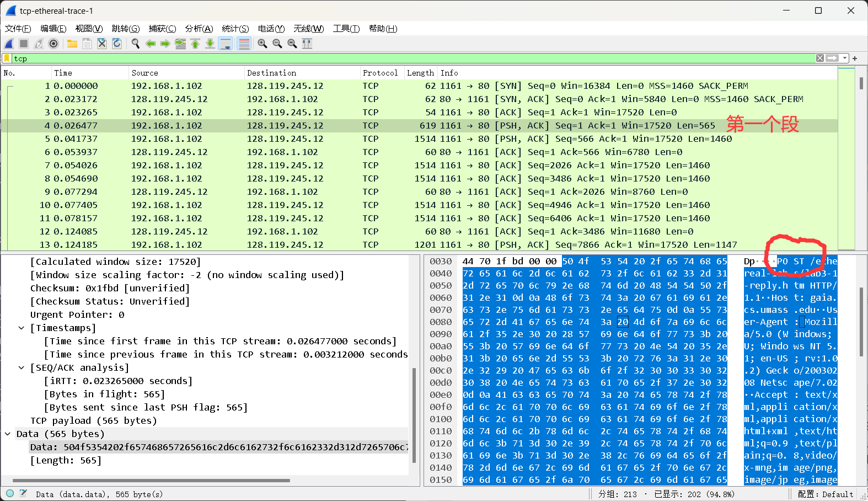Open the 文件(F) menu
The image size is (868, 501).
[18, 29]
